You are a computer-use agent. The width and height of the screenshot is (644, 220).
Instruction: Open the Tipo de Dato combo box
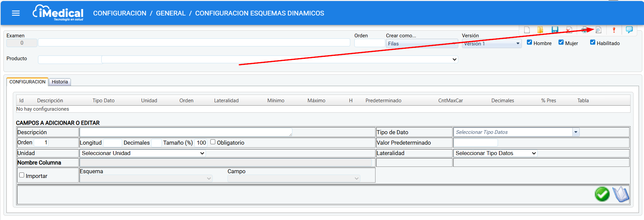coord(576,132)
